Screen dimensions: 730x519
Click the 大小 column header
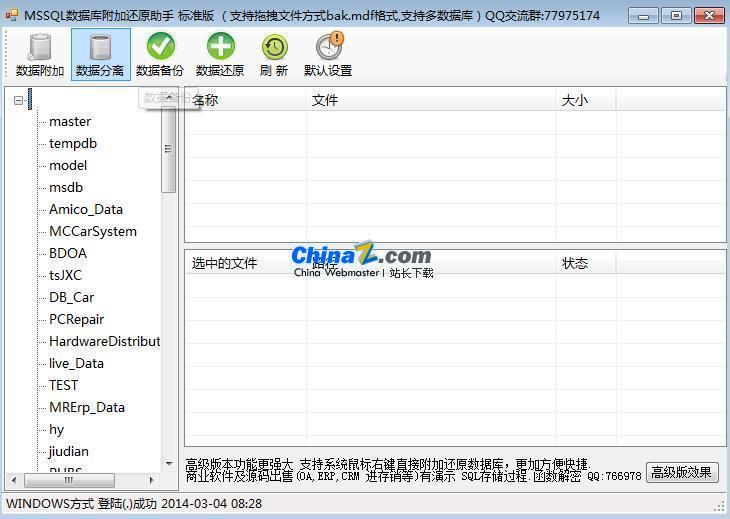[x=586, y=100]
